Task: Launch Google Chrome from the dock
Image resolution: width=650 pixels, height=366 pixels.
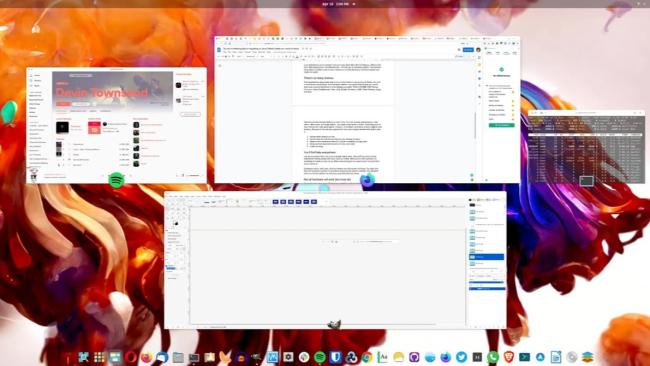Action: [x=367, y=357]
